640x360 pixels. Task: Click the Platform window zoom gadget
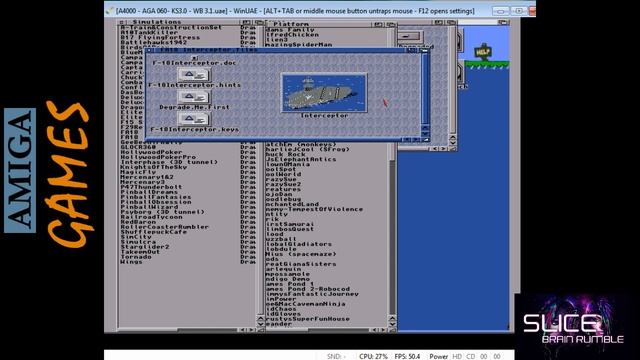tap(378, 24)
